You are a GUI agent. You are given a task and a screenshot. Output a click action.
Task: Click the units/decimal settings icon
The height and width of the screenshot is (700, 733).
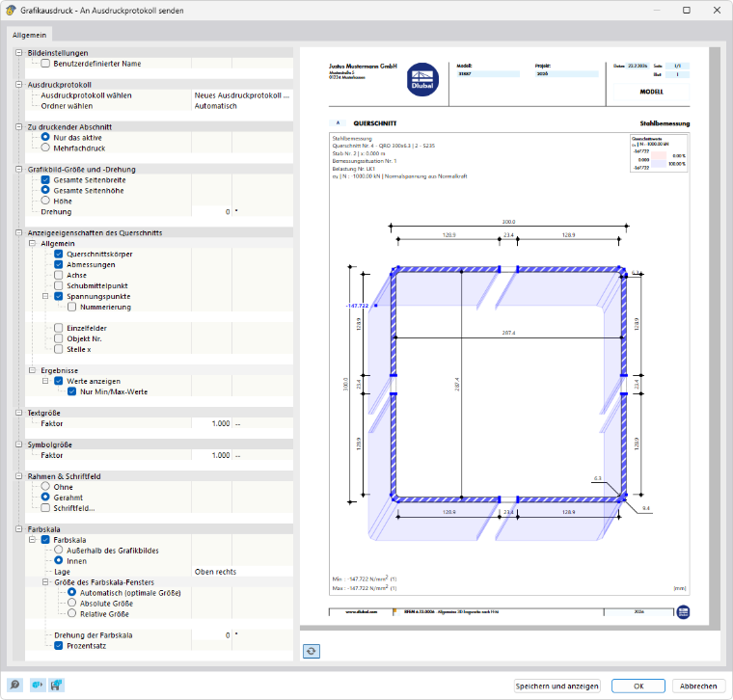tap(38, 685)
